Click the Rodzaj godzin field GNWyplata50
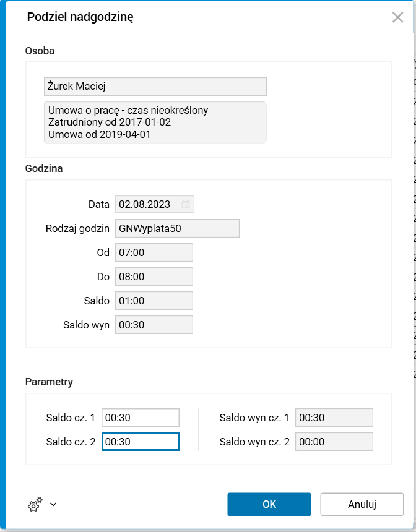The width and height of the screenshot is (416, 532). point(177,228)
